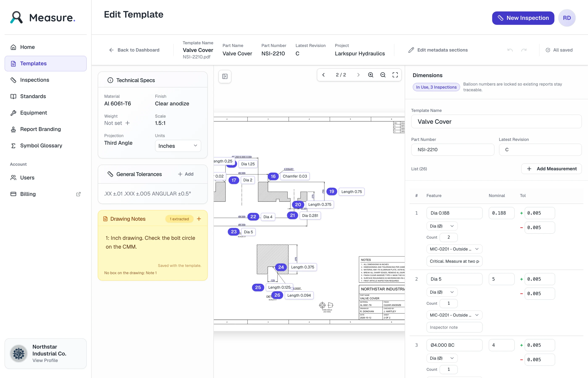Click the 1 extracted notes badge

click(x=179, y=219)
